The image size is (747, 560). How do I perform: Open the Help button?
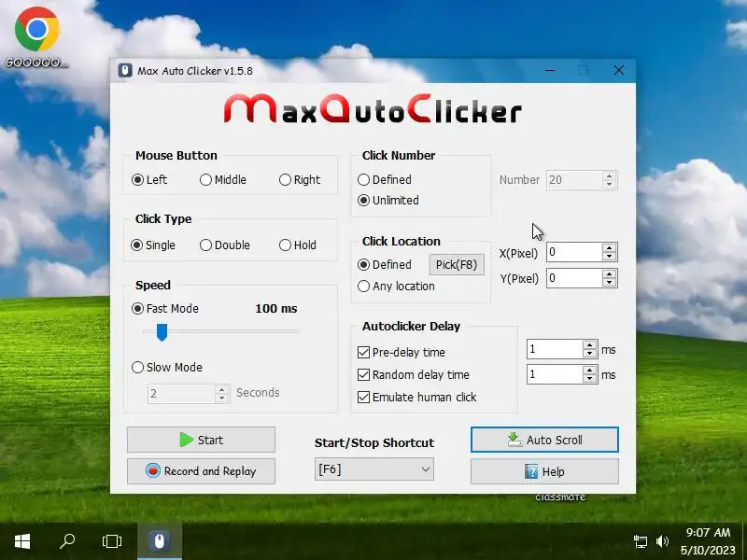pyautogui.click(x=544, y=471)
